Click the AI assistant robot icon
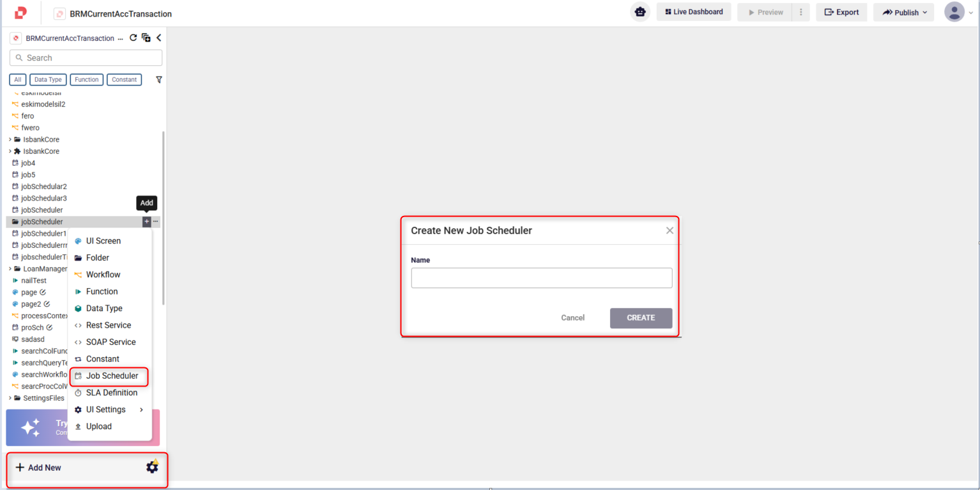The image size is (980, 490). (x=639, y=12)
